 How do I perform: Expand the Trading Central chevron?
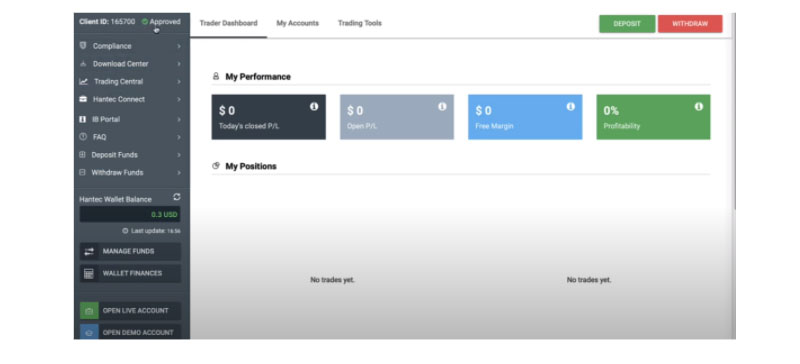click(179, 82)
